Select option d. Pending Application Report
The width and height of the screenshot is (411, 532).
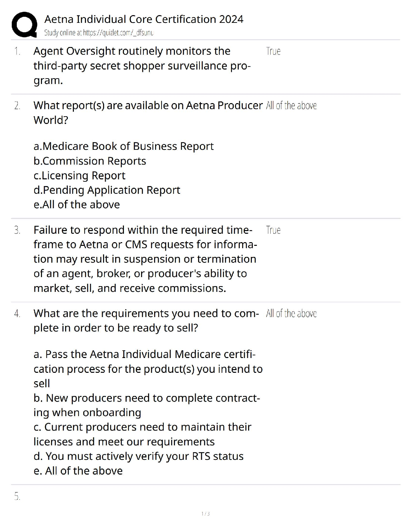[107, 190]
